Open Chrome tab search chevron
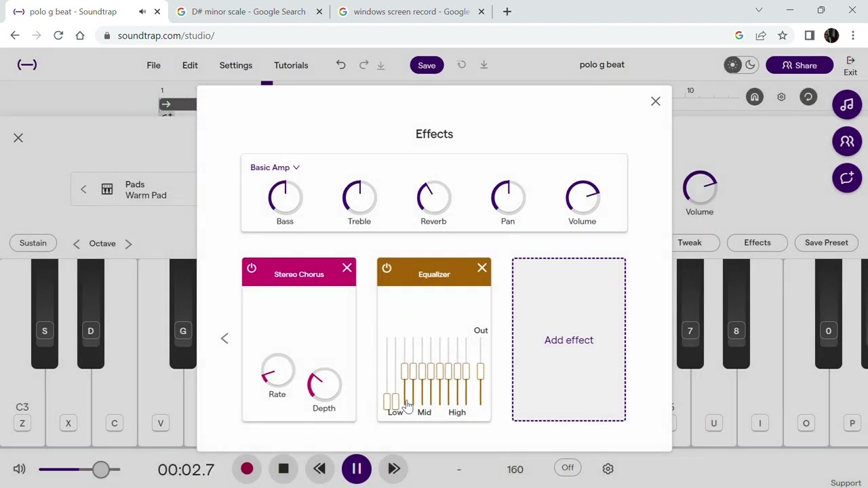868x488 pixels. pyautogui.click(x=759, y=10)
